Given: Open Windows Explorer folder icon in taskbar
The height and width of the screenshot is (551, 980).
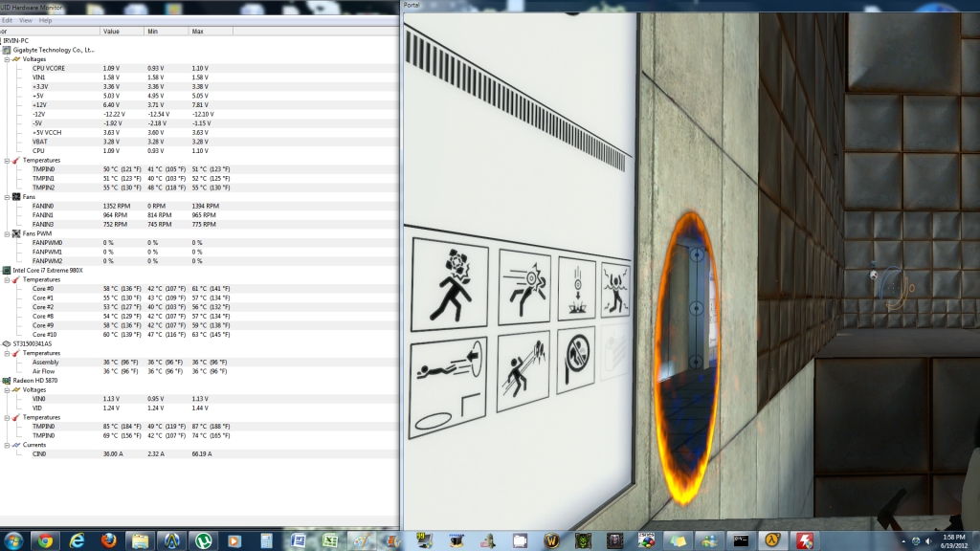Looking at the screenshot, I should 140,541.
